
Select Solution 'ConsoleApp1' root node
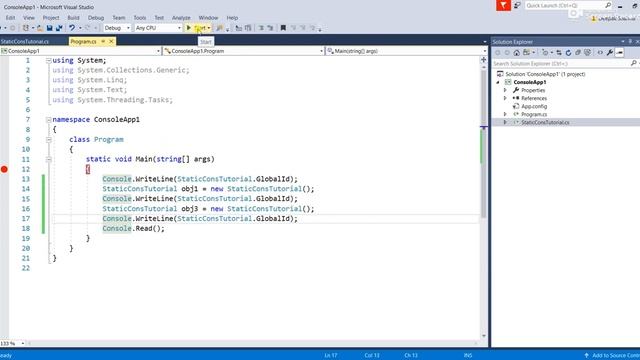[x=545, y=74]
